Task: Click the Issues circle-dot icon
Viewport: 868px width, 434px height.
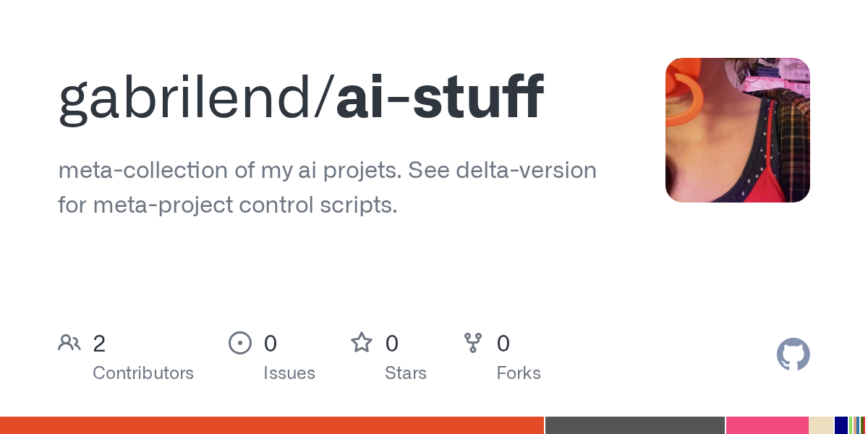Action: (x=240, y=343)
